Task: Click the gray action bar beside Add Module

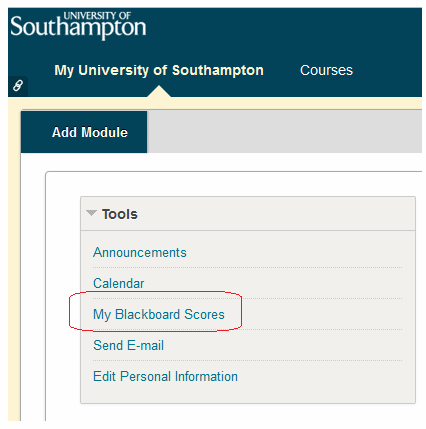Action: coord(284,132)
